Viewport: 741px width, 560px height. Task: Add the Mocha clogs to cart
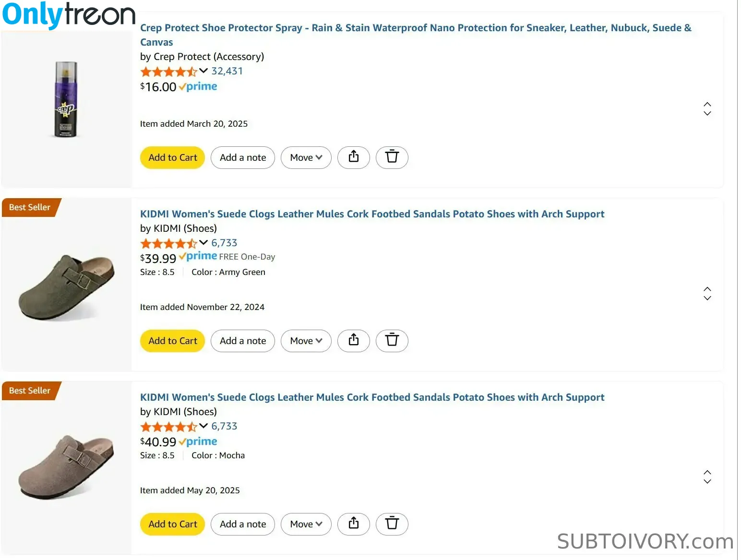click(x=173, y=524)
